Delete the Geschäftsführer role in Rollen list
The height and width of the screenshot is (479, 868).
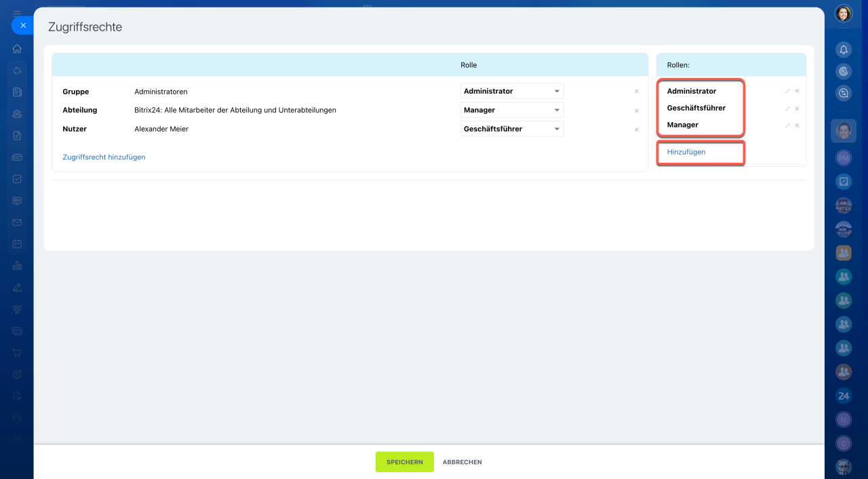tap(797, 109)
